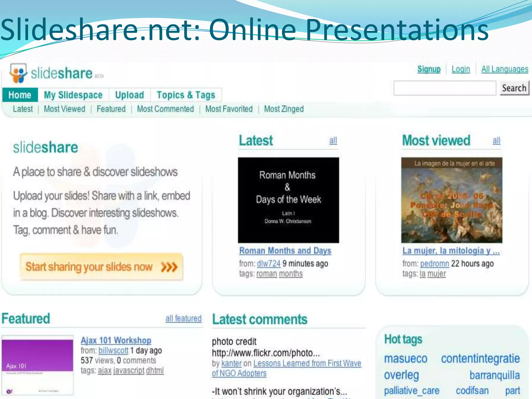Open all link beside Most viewed heading
This screenshot has height=399, width=532.
tap(496, 141)
